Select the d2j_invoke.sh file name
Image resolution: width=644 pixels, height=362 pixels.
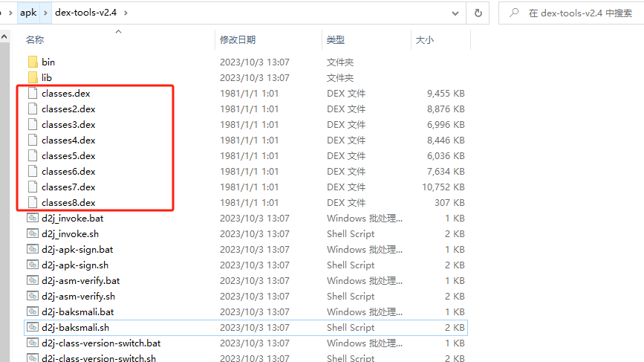(71, 234)
